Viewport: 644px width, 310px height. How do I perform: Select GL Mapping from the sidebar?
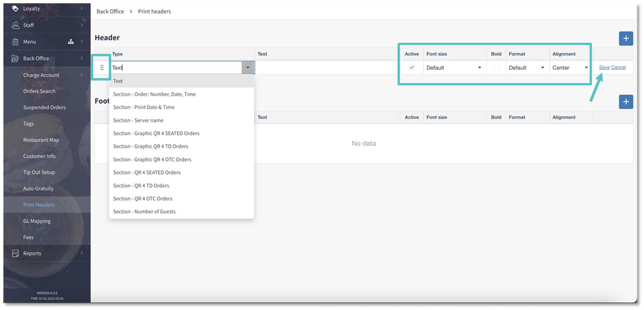click(36, 221)
